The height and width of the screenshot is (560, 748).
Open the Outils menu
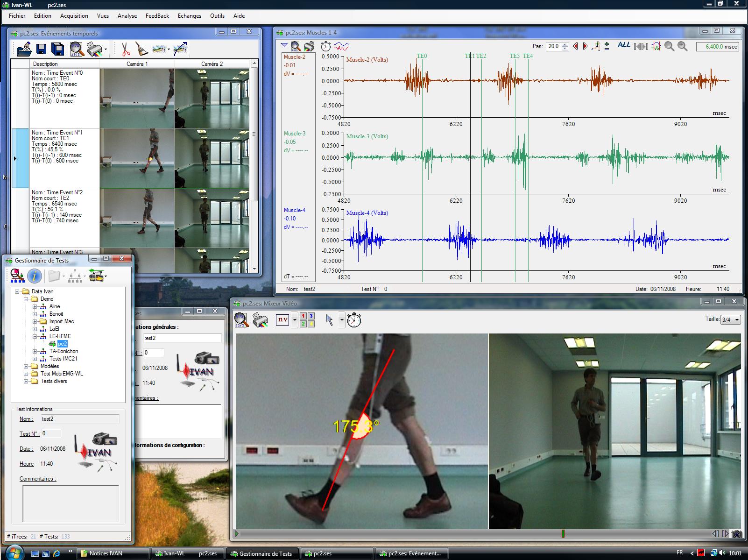(x=217, y=16)
